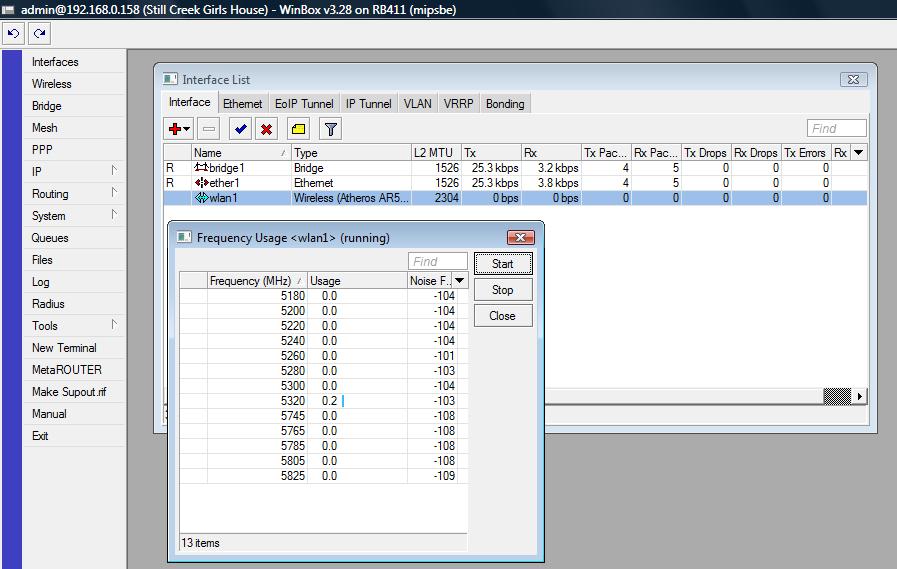Expand the Tools submenu
The height and width of the screenshot is (569, 897).
pos(114,325)
